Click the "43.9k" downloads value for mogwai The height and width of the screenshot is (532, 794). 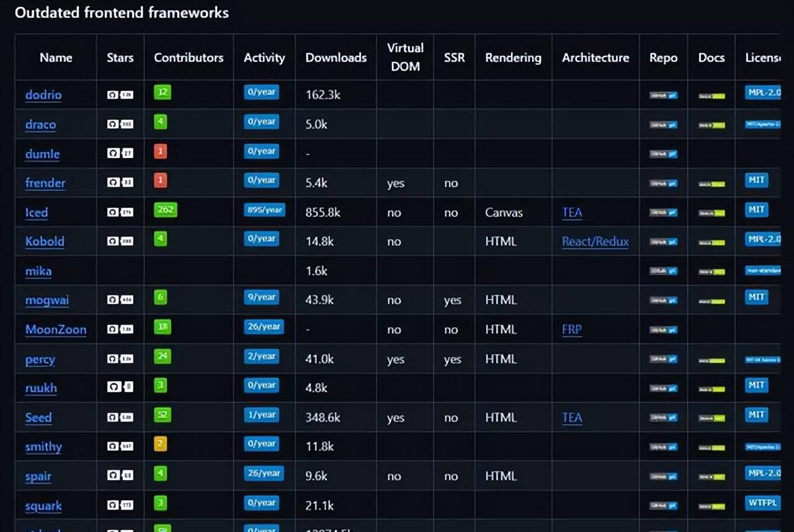point(320,300)
